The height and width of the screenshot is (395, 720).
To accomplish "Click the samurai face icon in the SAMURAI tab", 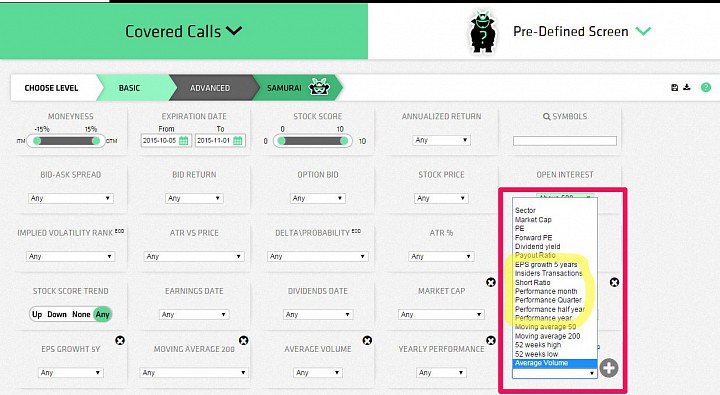I will click(x=319, y=87).
